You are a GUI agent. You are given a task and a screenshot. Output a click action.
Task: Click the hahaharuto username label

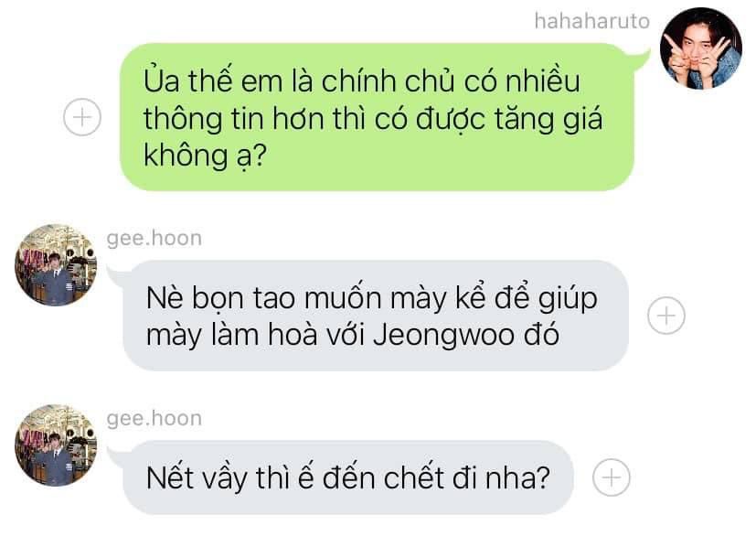click(592, 21)
